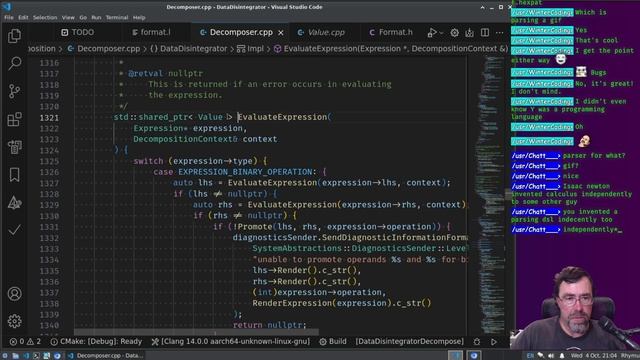Open the Run menu
The height and width of the screenshot is (360, 640).
point(96,18)
